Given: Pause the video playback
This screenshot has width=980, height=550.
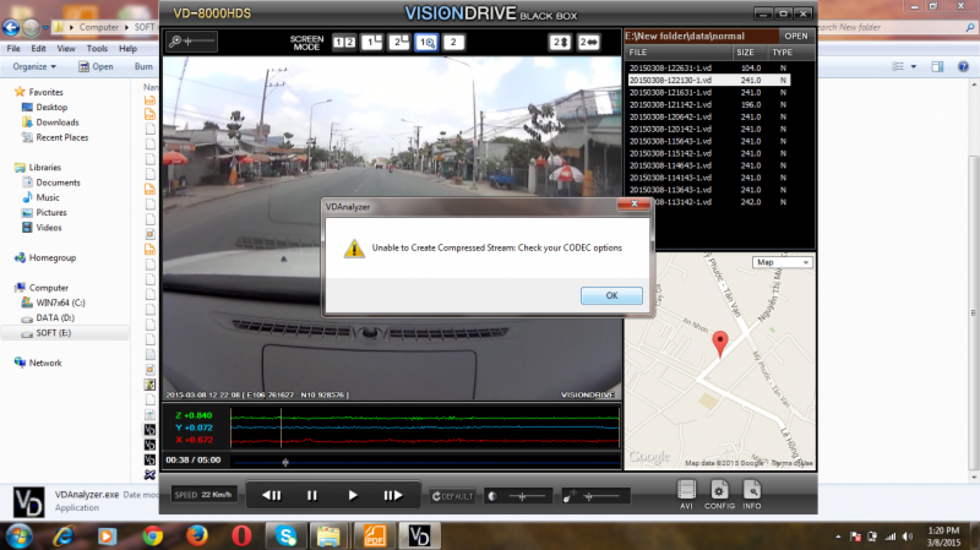Looking at the screenshot, I should coord(312,495).
